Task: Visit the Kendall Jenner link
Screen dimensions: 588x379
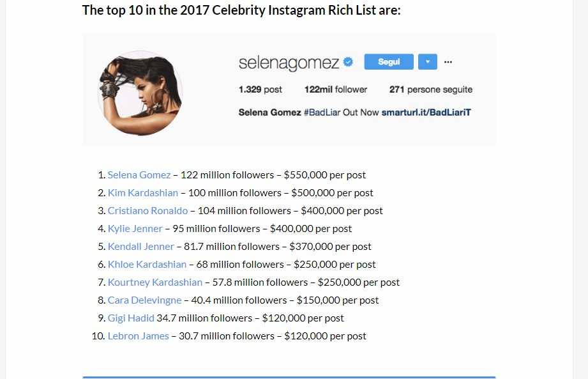Action: point(140,246)
